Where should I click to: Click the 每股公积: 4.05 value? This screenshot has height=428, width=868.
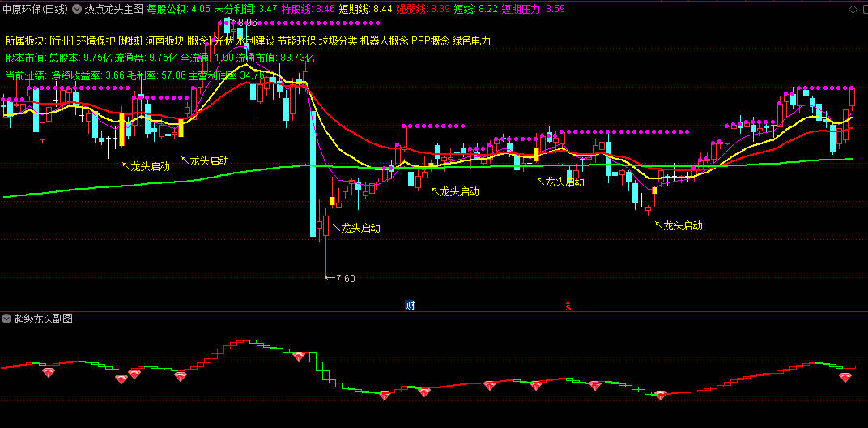(178, 9)
